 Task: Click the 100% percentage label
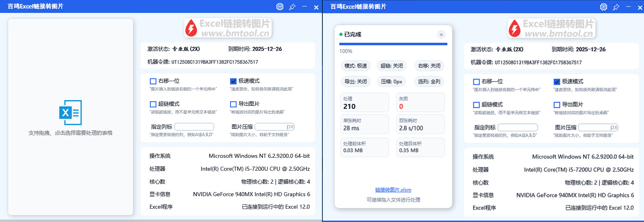[x=346, y=51]
